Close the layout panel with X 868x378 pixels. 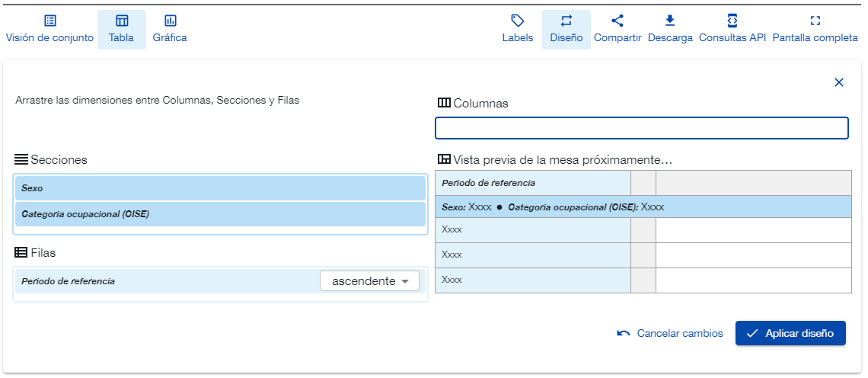(x=839, y=82)
